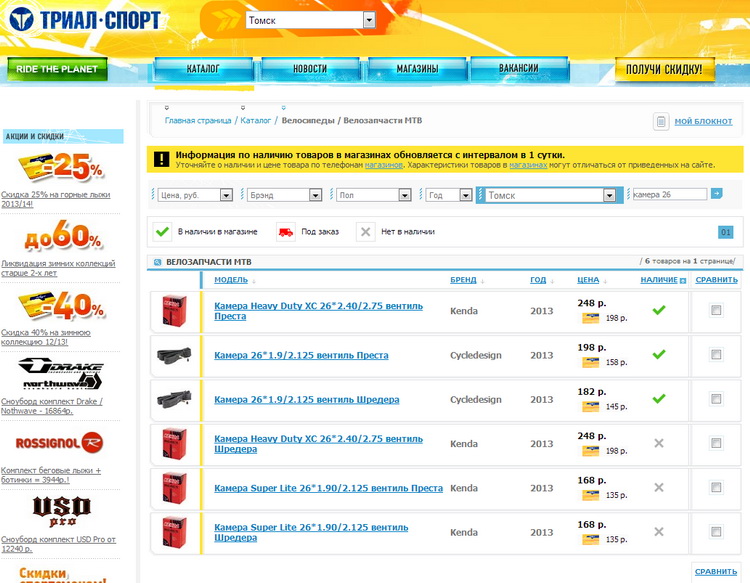Screen dimensions: 750x583
Task: Open the Бренд filter dropdown
Action: (x=284, y=195)
